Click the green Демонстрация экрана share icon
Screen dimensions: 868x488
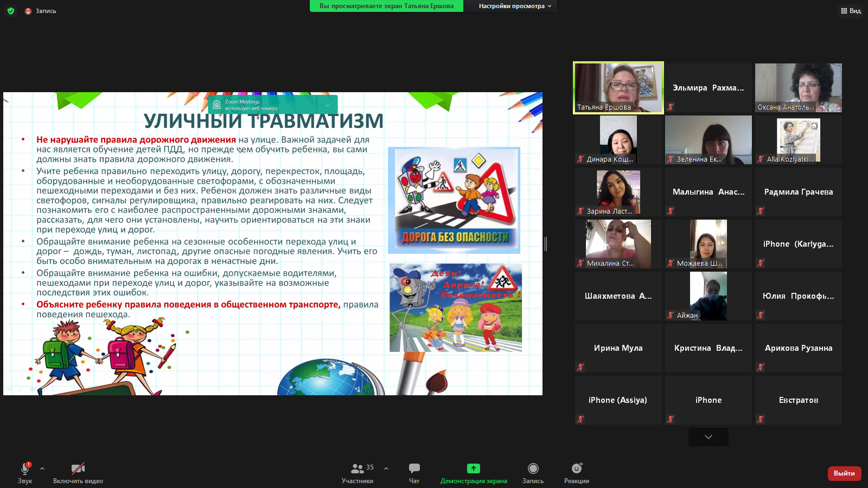point(473,468)
